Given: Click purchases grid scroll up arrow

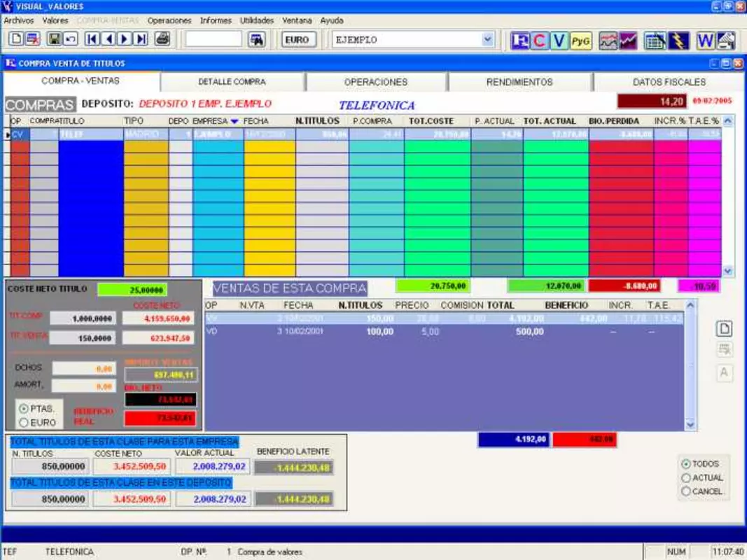Looking at the screenshot, I should 728,121.
